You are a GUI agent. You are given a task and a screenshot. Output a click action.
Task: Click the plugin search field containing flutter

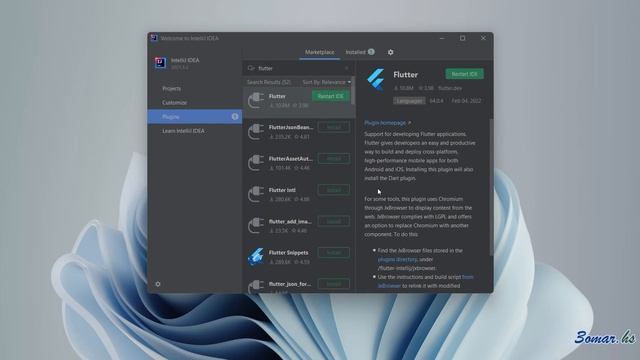(x=300, y=68)
